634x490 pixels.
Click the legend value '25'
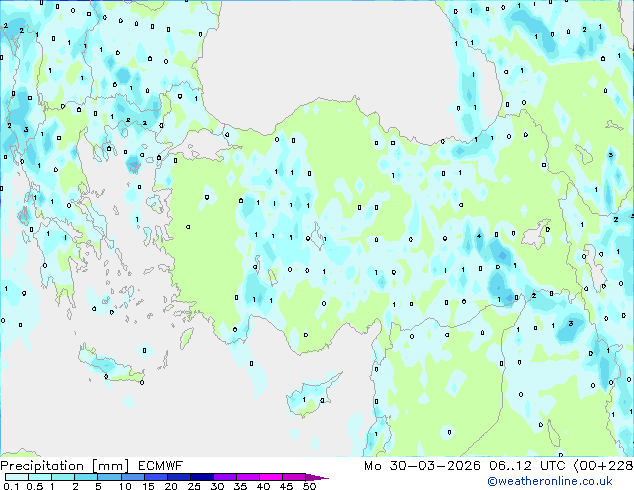(x=194, y=486)
